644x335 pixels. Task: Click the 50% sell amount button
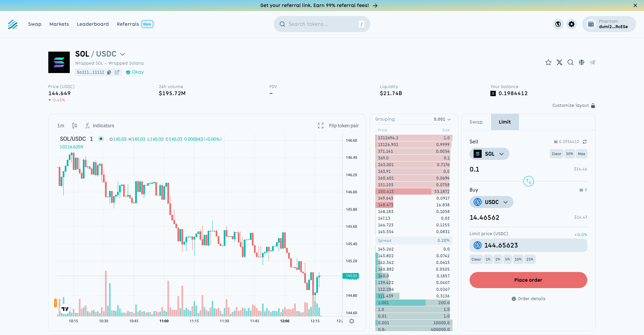570,154
